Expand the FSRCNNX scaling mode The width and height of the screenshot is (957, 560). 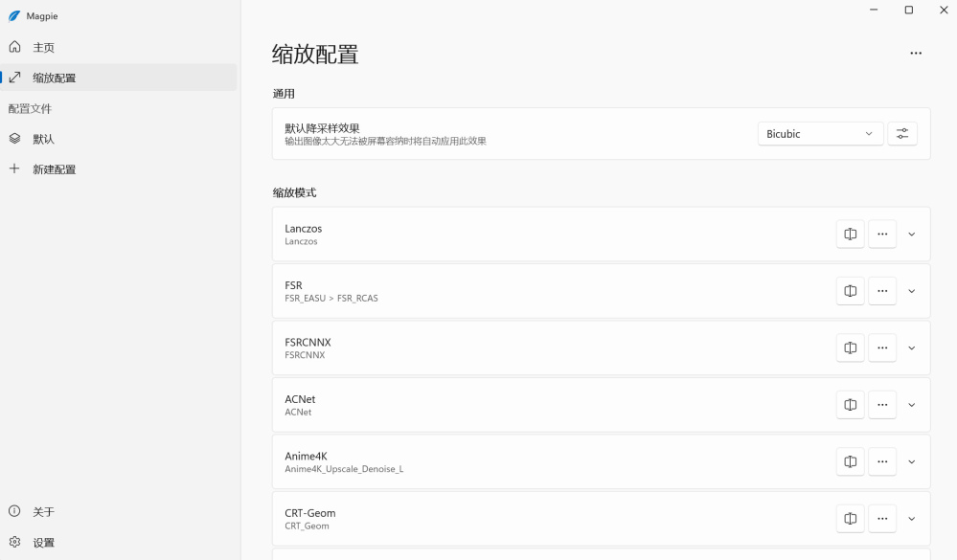(911, 347)
